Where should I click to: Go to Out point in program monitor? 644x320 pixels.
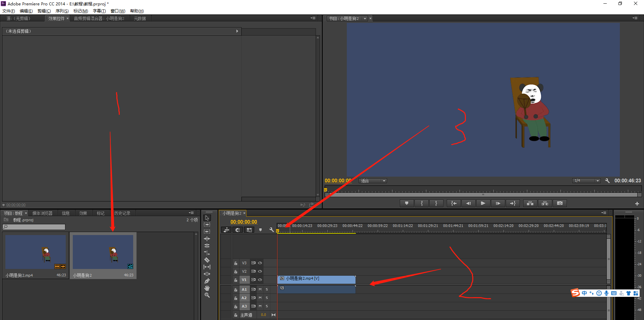click(x=513, y=203)
